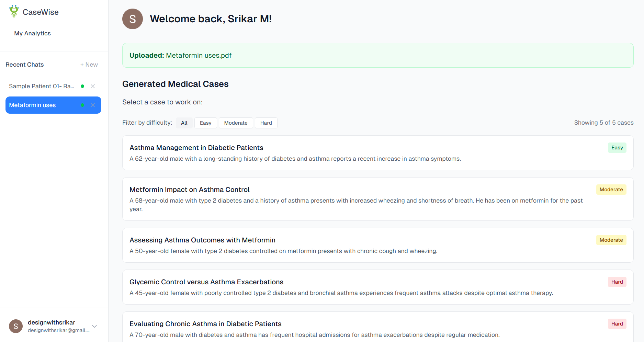Click the brown S avatar beside the welcome message
Viewport: 644px width, 342px height.
[133, 19]
